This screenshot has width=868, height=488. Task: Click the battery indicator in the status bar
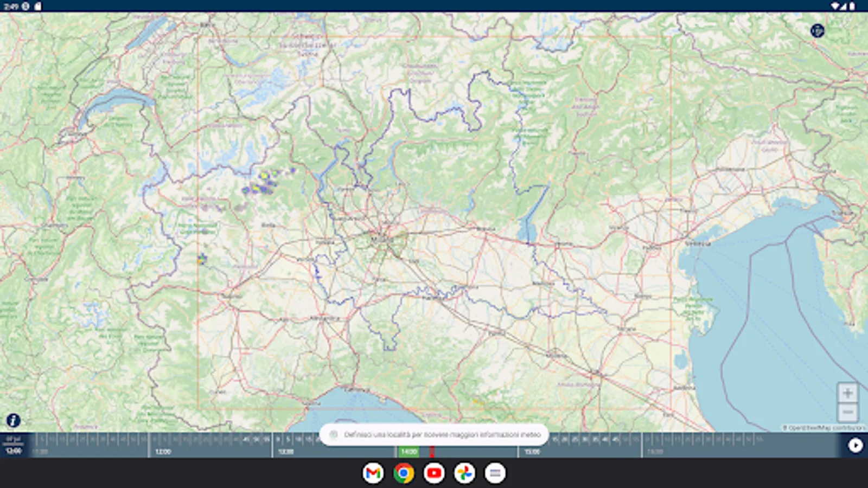point(852,6)
